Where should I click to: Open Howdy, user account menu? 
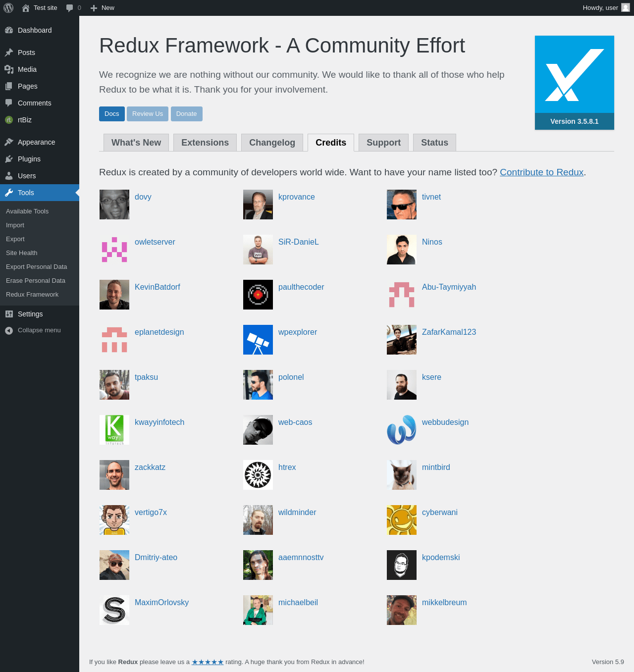[606, 8]
